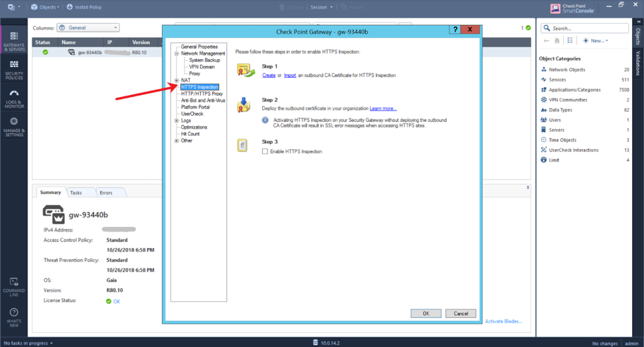Image resolution: width=644 pixels, height=347 pixels.
Task: Expand the Other tree node
Action: pos(176,141)
